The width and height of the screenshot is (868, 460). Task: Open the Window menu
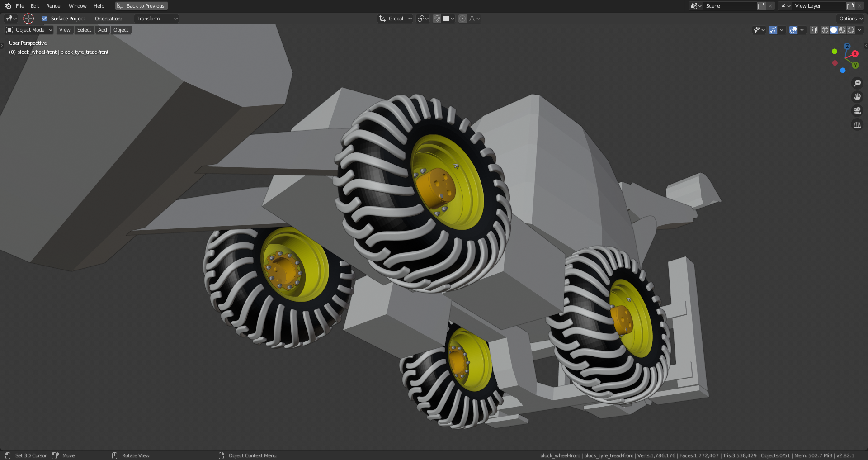[x=77, y=6]
